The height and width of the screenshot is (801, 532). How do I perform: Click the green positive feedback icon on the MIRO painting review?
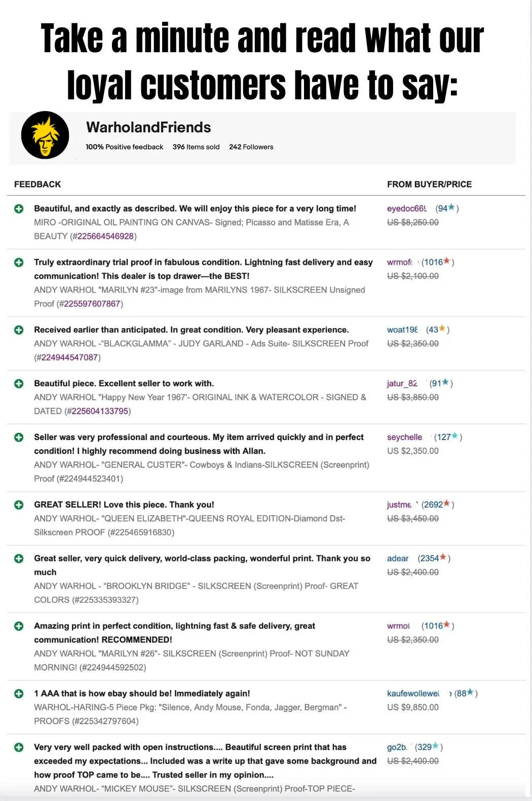[19, 208]
